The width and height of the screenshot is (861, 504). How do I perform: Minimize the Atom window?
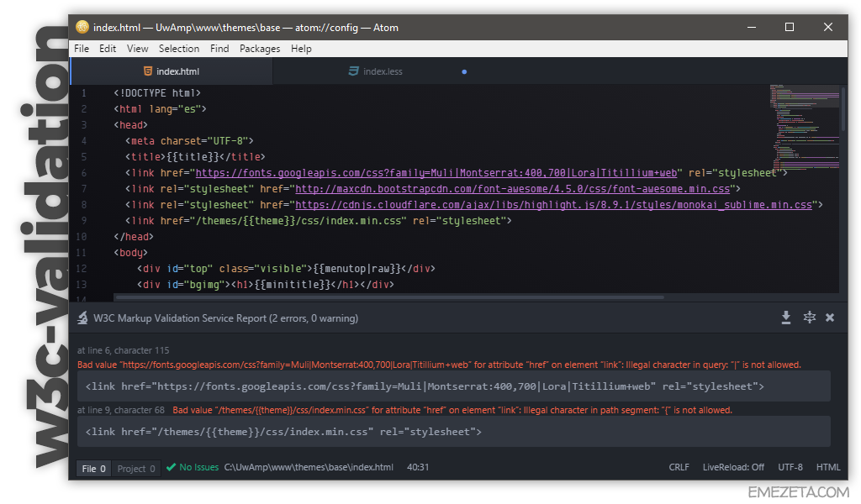(751, 27)
